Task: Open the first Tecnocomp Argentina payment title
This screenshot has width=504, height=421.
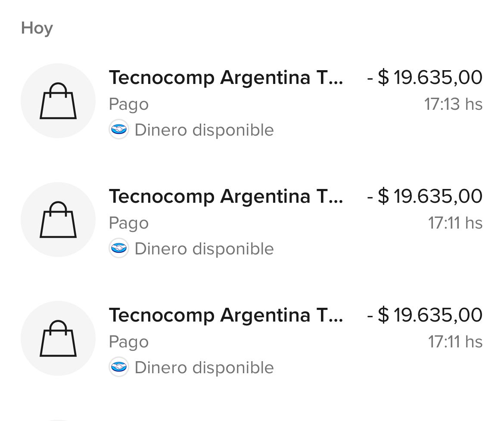Action: [226, 78]
